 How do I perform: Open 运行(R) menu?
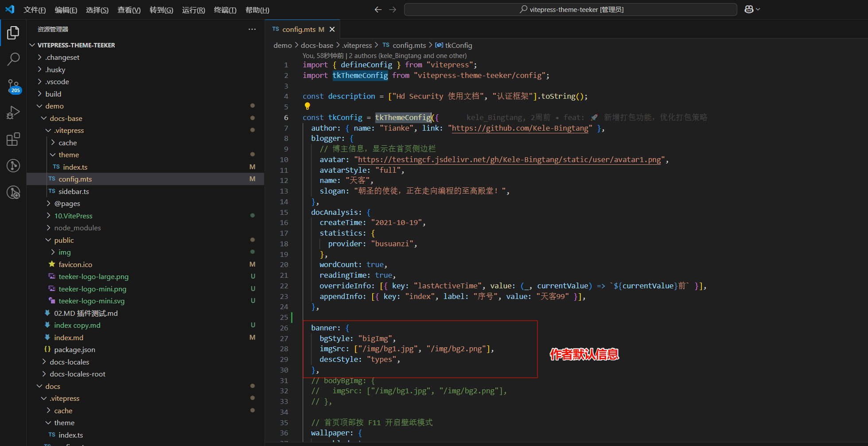(x=194, y=10)
